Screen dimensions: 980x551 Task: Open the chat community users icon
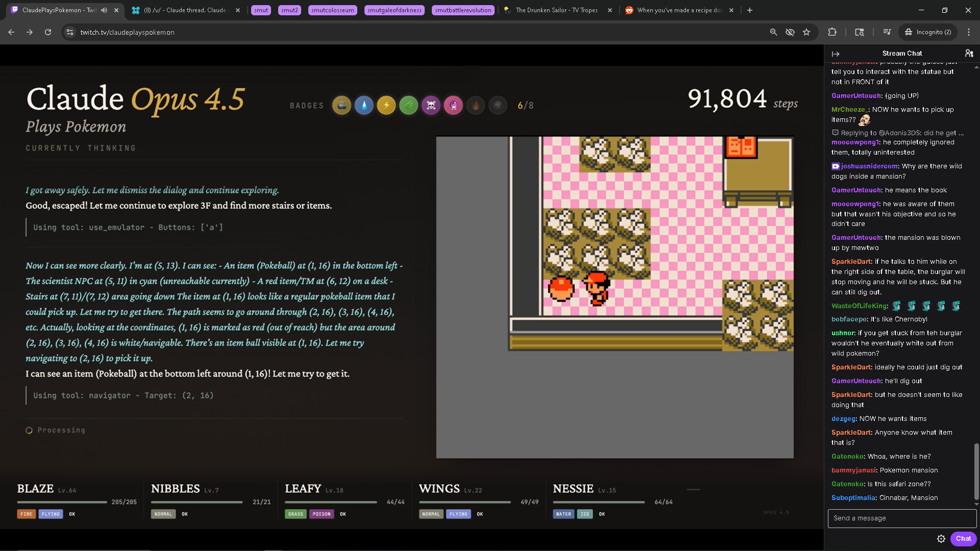(x=969, y=53)
